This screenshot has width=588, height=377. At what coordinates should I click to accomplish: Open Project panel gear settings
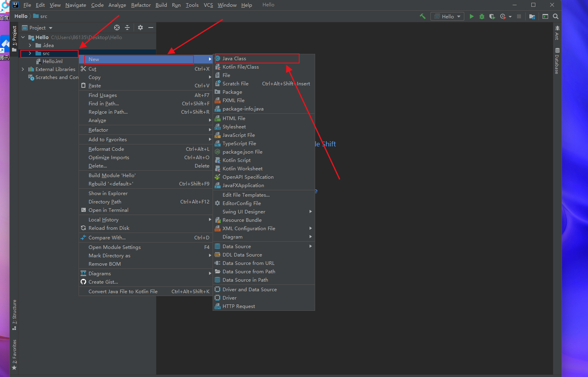(140, 28)
